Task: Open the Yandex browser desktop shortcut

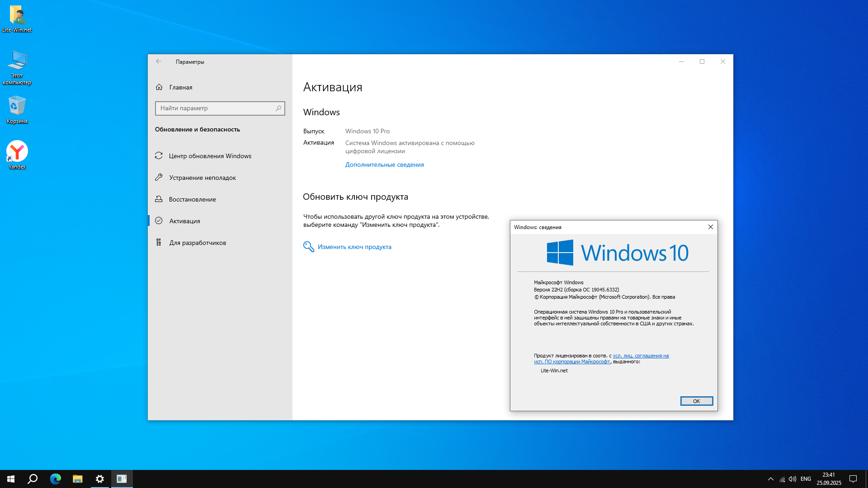Action: [17, 152]
